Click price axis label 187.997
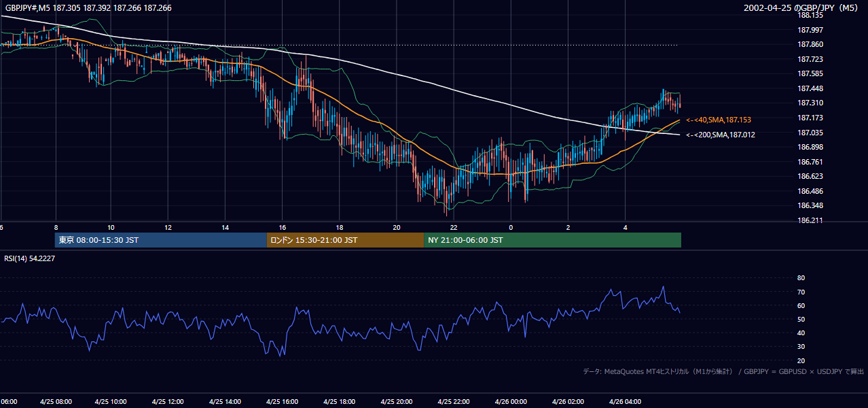The width and height of the screenshot is (868, 408). click(810, 30)
